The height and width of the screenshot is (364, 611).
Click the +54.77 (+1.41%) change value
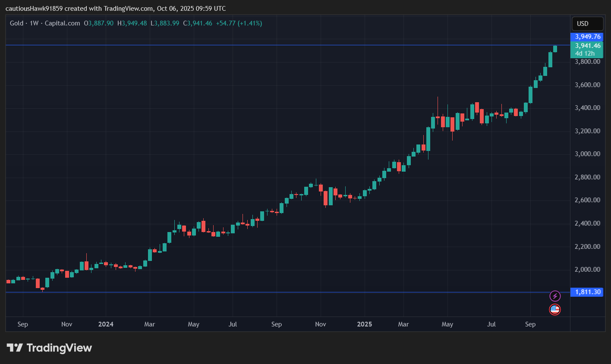coord(239,23)
